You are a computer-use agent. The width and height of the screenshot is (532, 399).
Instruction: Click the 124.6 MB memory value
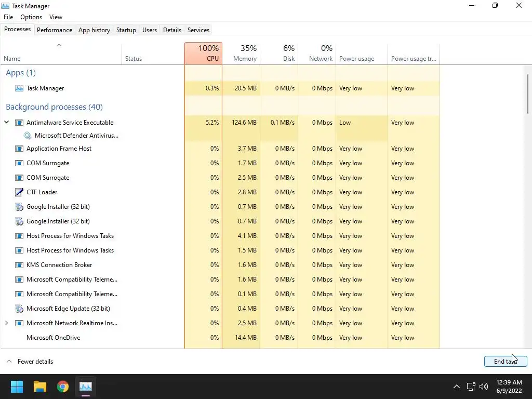point(244,123)
